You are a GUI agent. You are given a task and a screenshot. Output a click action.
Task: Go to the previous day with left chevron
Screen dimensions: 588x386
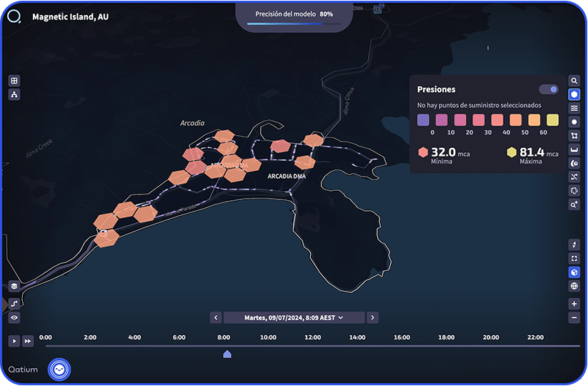[x=215, y=317]
